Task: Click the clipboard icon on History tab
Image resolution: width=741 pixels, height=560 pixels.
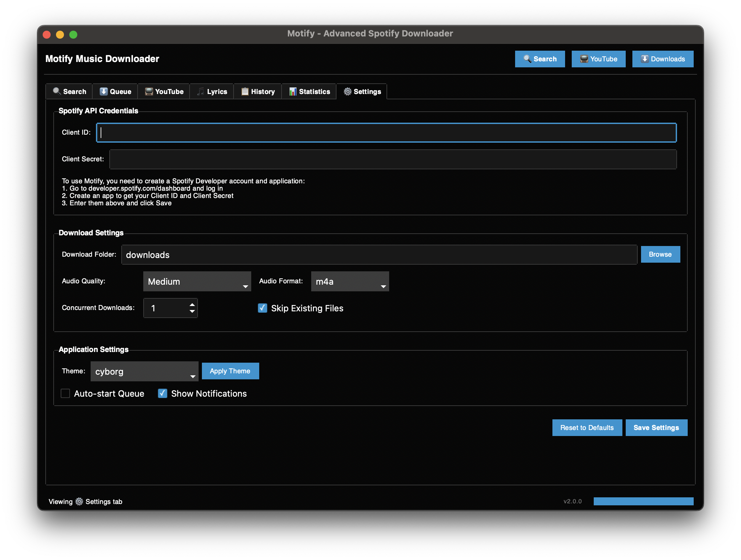Action: [245, 91]
